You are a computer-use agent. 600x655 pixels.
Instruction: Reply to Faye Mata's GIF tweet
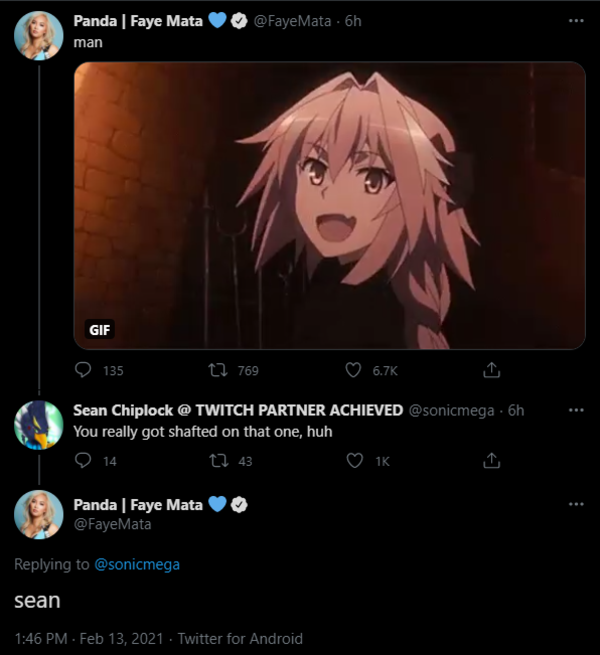point(84,370)
